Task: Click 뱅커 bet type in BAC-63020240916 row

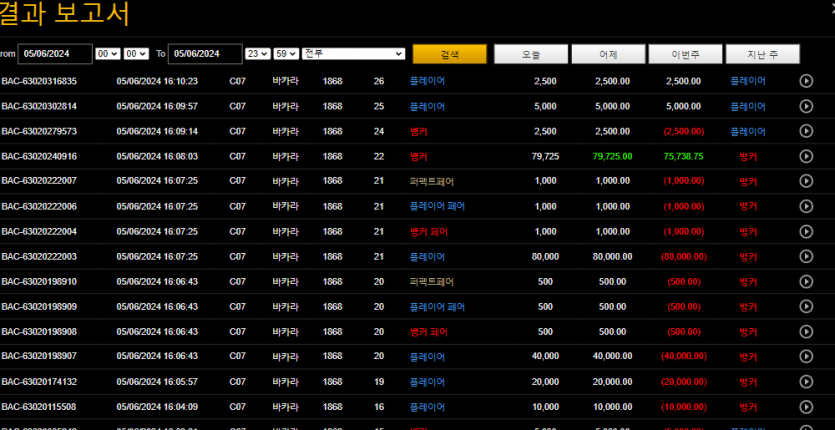Action: pyautogui.click(x=419, y=157)
